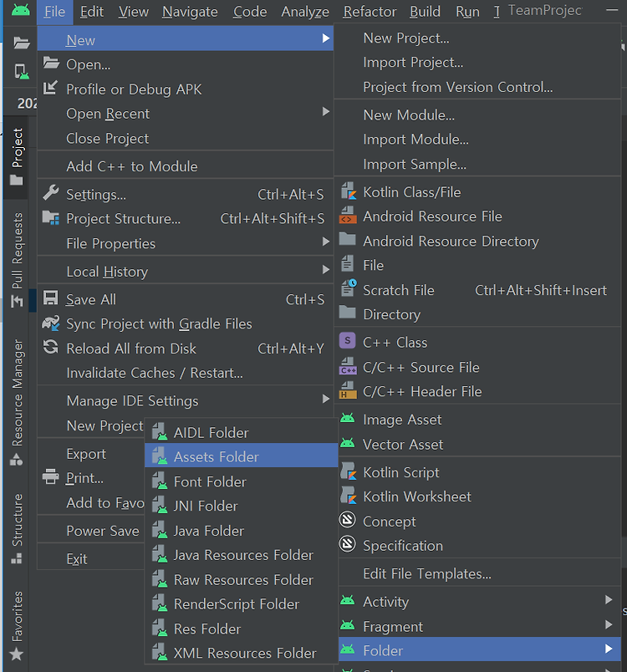Select JNI Folder option
Viewport: 627px width, 672px height.
click(242, 507)
